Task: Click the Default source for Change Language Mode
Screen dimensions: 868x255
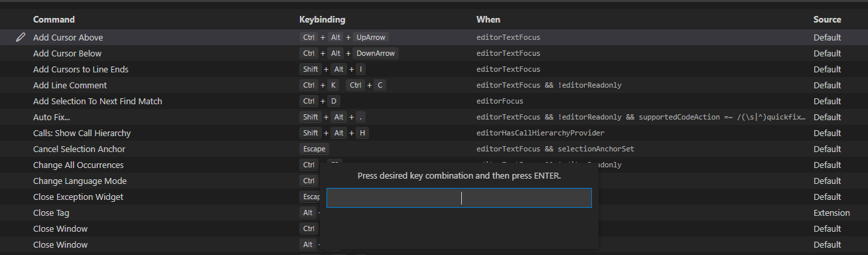Action: click(x=827, y=181)
